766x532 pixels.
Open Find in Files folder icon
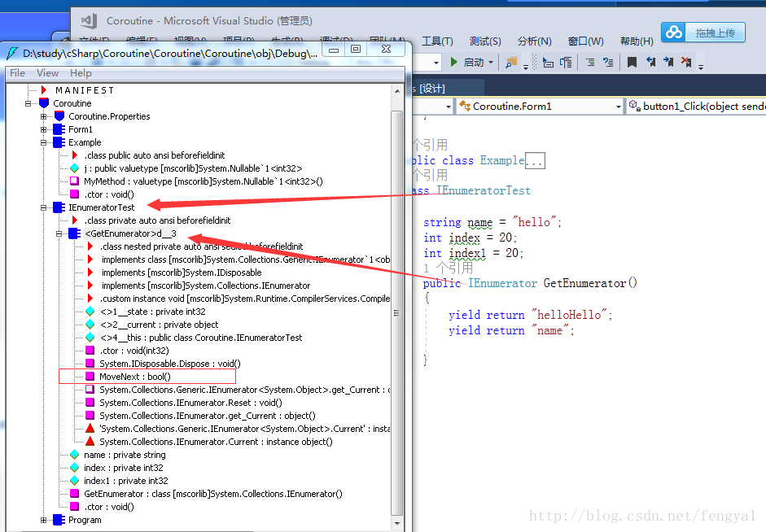pos(511,62)
